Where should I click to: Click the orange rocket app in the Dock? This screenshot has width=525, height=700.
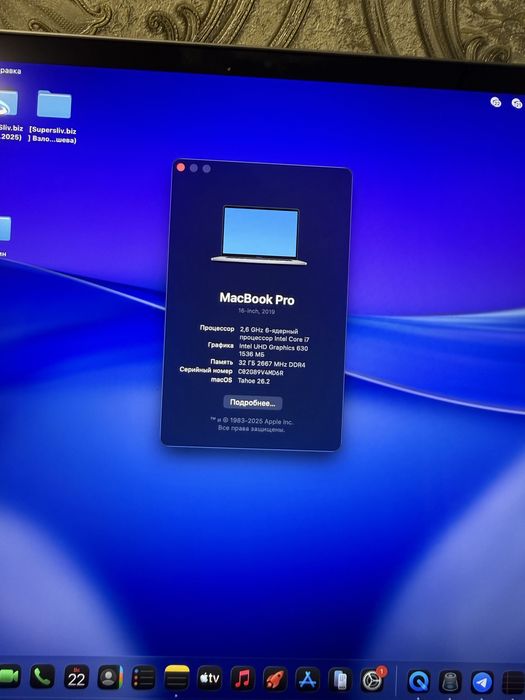[275, 680]
